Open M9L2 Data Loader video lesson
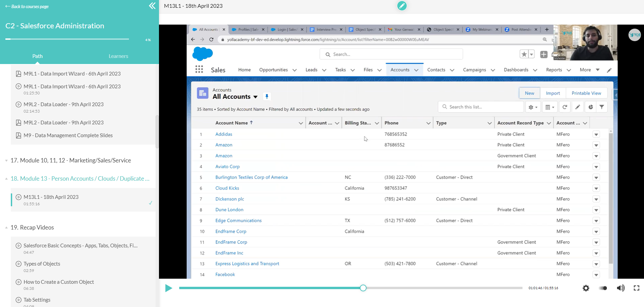Viewport: 644px width, 307px height. [63, 104]
